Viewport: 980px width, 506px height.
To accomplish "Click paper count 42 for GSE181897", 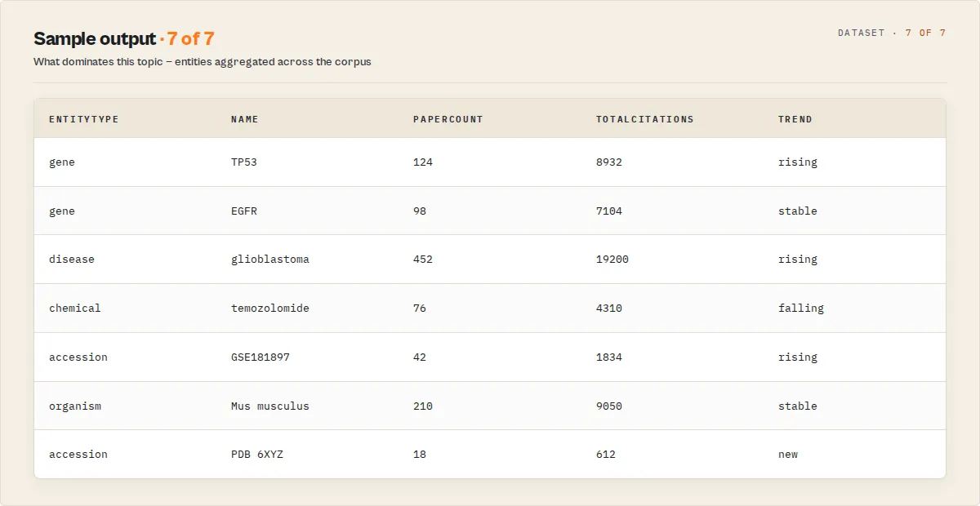I will pyautogui.click(x=420, y=357).
